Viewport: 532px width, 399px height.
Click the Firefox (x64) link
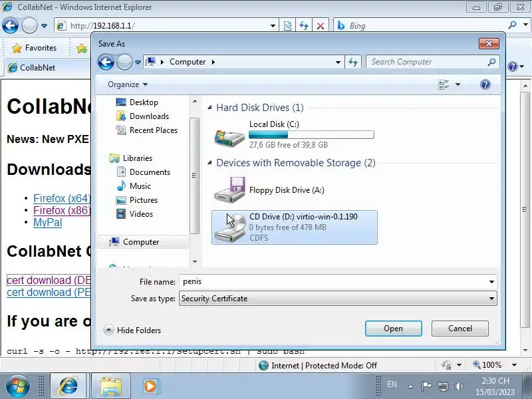click(x=62, y=198)
